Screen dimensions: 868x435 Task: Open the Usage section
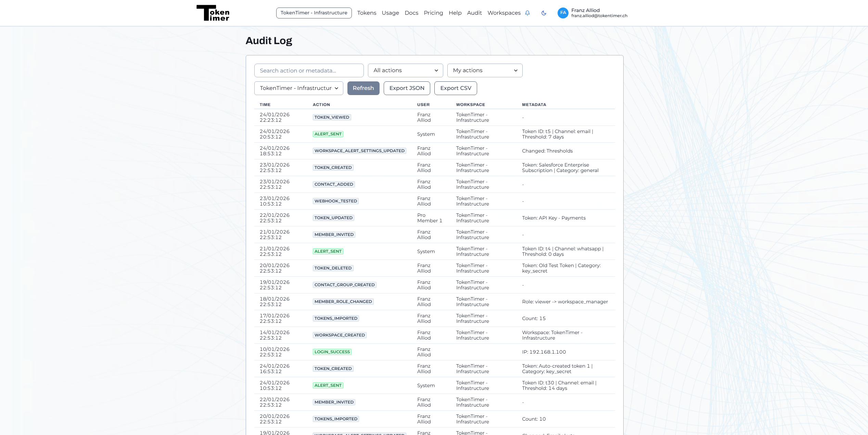[x=390, y=13]
